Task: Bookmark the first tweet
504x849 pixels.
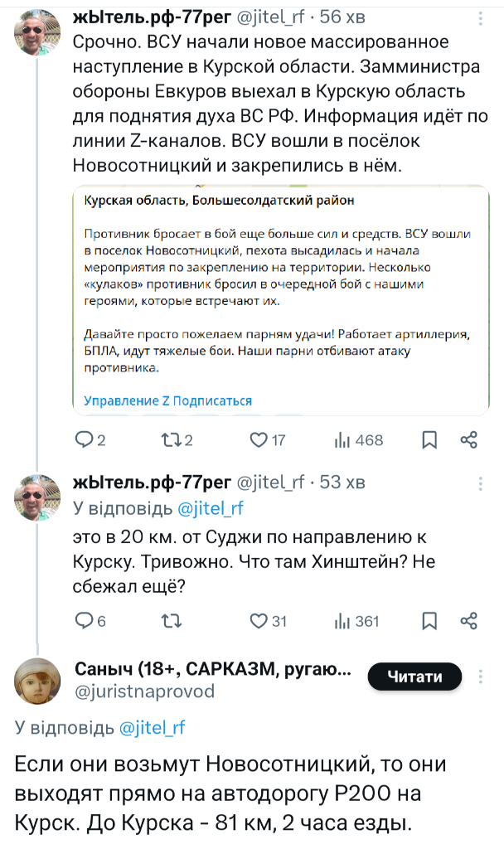Action: click(x=429, y=439)
